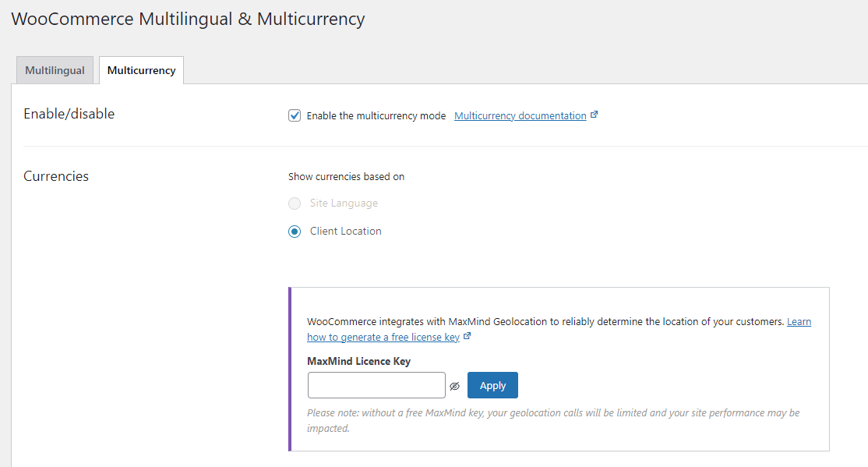Click the Apply button
868x467 pixels.
[492, 385]
